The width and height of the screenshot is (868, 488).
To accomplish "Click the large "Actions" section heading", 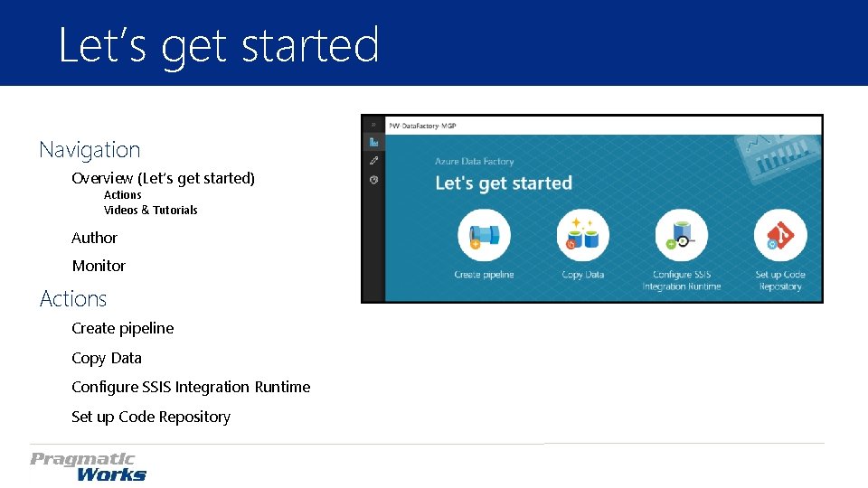I will coord(73,299).
